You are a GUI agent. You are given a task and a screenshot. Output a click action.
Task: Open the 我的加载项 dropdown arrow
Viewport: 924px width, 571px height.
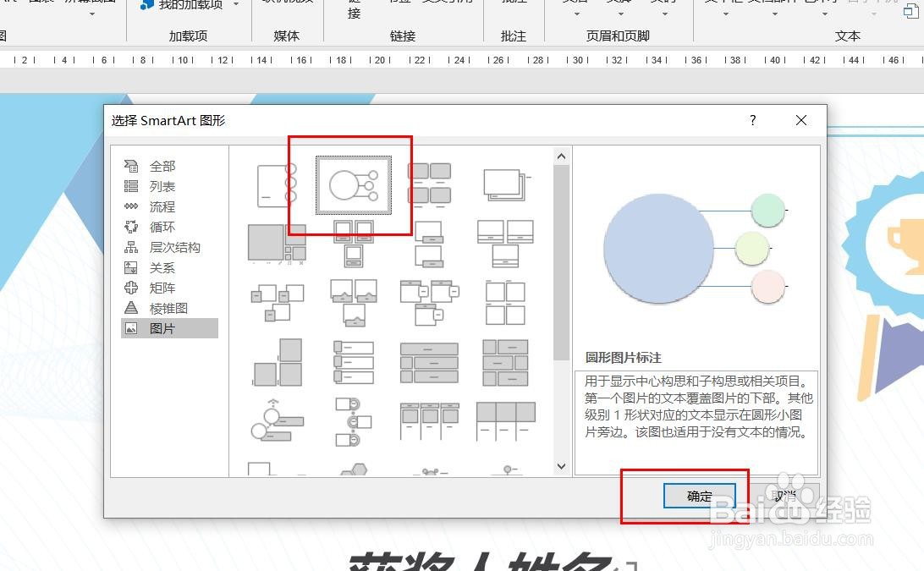coord(234,7)
